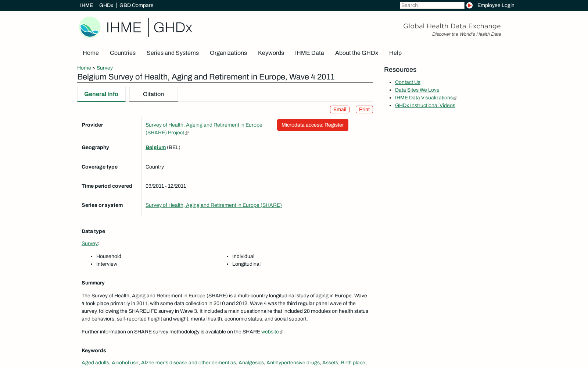This screenshot has height=368, width=588.
Task: Open Data Sites We Love link
Action: [417, 90]
